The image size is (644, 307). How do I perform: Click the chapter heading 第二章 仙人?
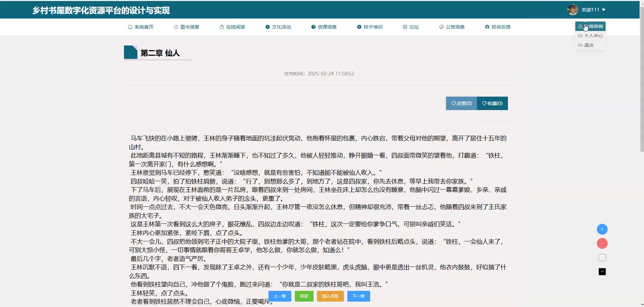tap(160, 53)
